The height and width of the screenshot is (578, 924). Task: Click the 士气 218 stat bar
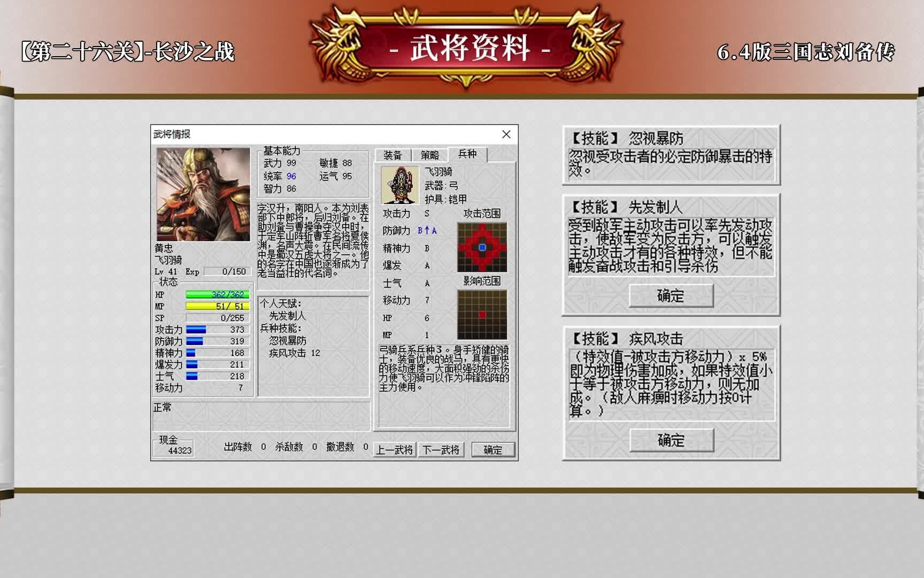coord(217,376)
